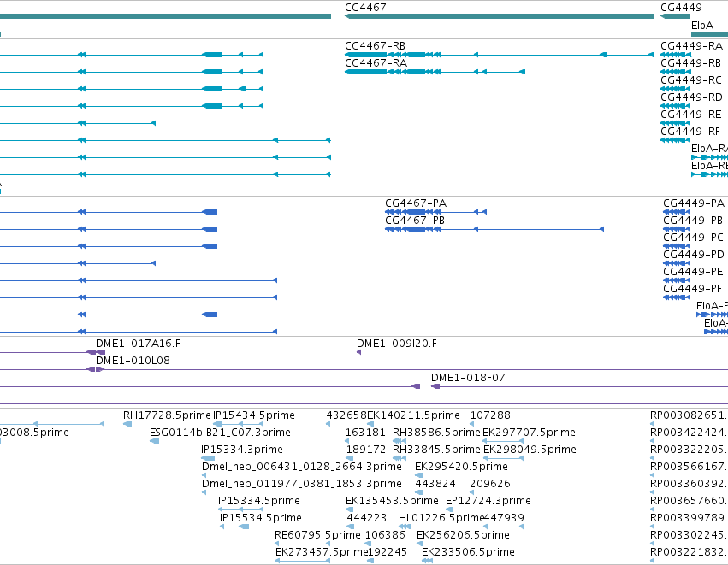Click feature 189172 label
Image resolution: width=728 pixels, height=565 pixels.
pyautogui.click(x=366, y=450)
